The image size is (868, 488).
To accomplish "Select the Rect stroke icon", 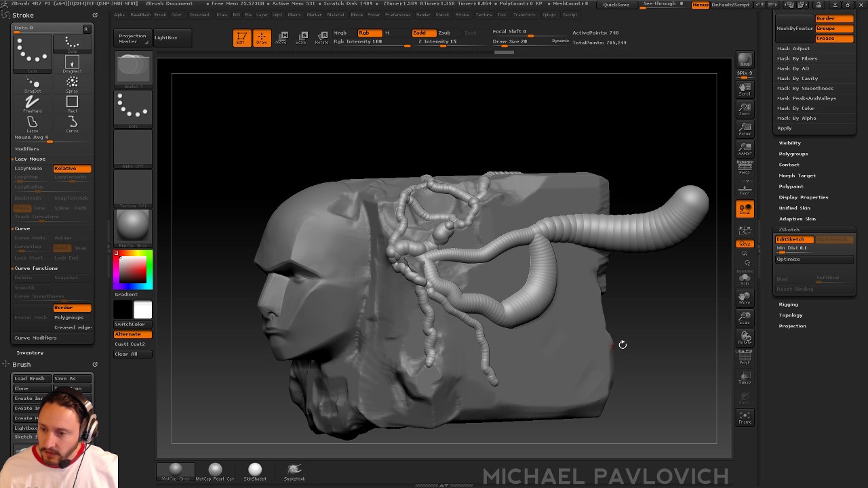I will 72,104.
